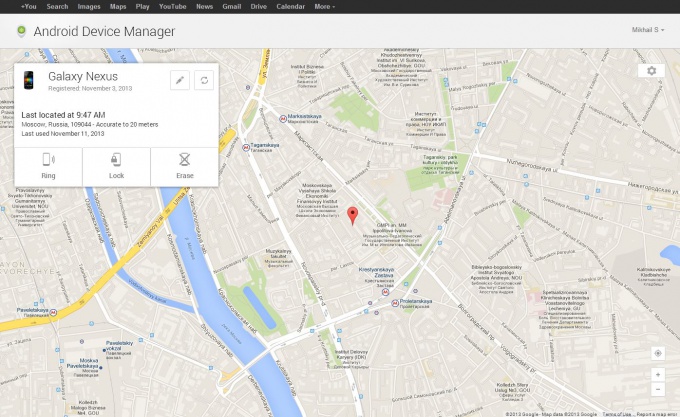Click Taganskiy park map label

(440, 165)
